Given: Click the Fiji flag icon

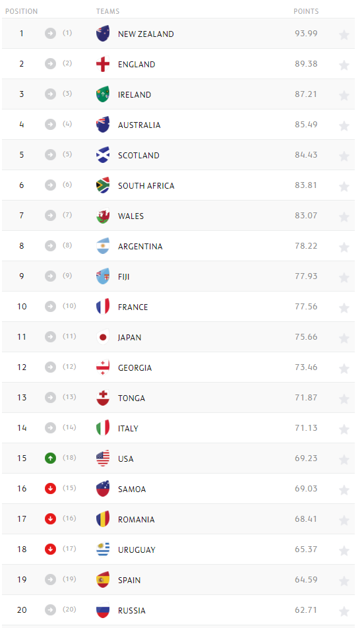Looking at the screenshot, I should pos(103,276).
